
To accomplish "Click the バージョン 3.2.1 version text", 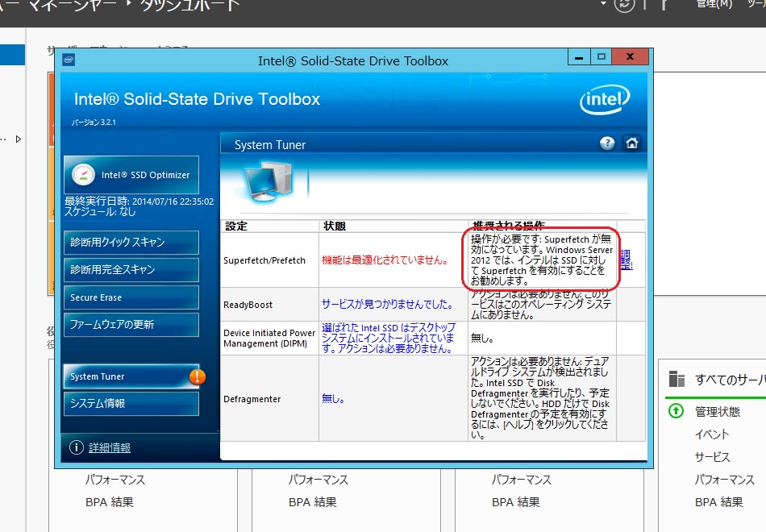I will tap(94, 123).
